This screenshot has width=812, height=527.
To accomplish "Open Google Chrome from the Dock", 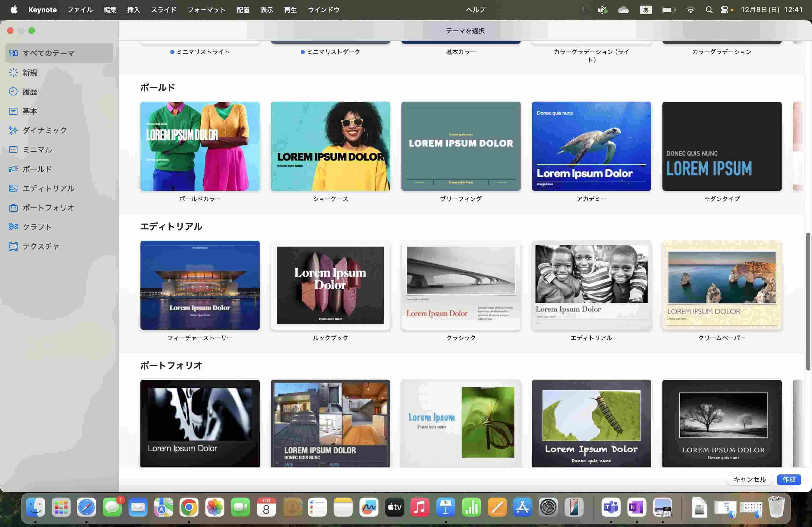I will coord(189,507).
